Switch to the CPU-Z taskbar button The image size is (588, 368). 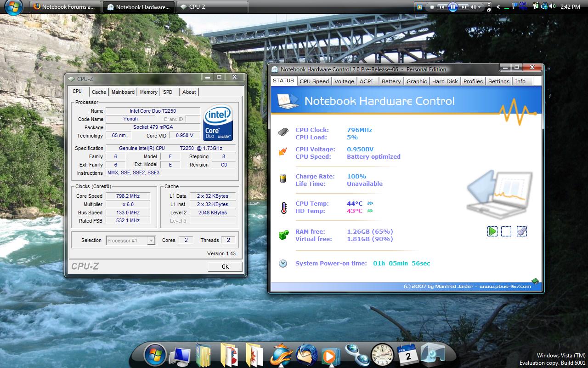pyautogui.click(x=212, y=7)
